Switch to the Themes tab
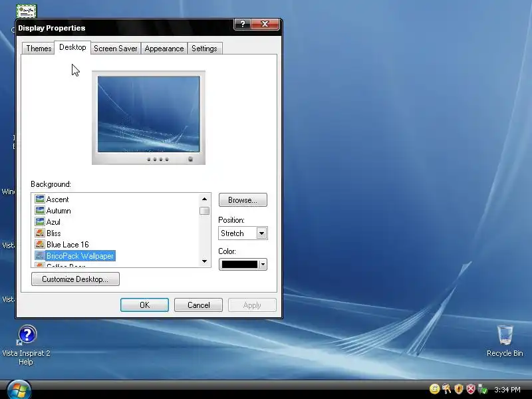The image size is (532, 399). click(x=39, y=49)
